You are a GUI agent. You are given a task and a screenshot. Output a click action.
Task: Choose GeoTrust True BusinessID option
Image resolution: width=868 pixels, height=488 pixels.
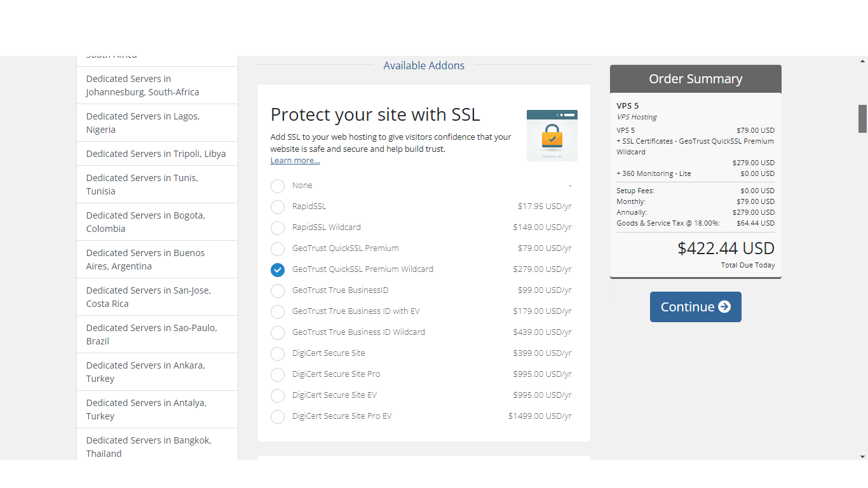coord(278,291)
